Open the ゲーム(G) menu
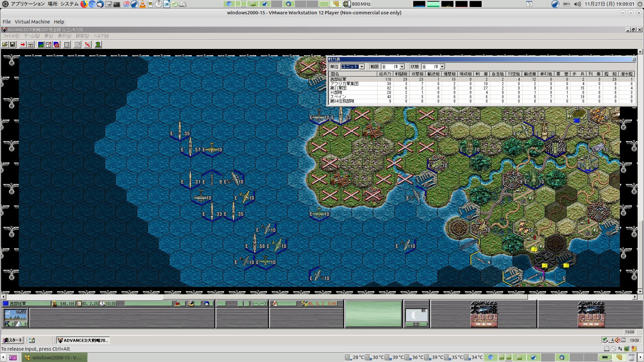644x362 pixels. 32,36
